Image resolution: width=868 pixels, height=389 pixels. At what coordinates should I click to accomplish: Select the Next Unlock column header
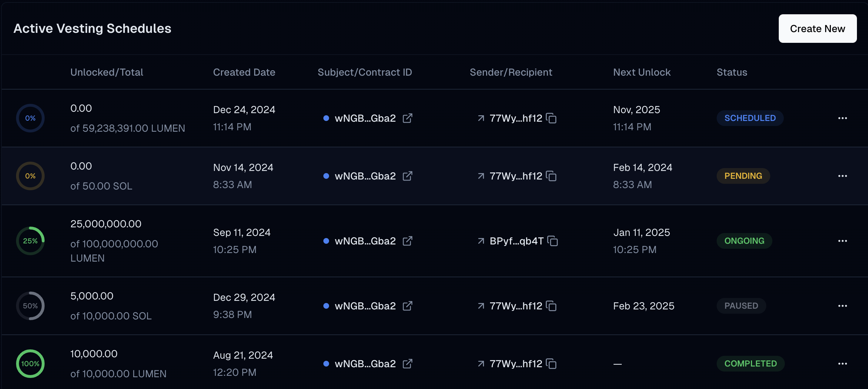(642, 72)
